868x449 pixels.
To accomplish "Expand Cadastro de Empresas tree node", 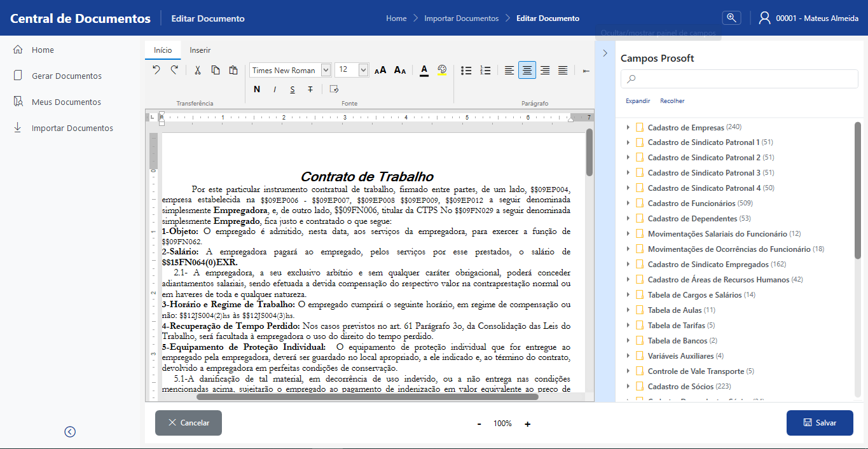I will (628, 127).
